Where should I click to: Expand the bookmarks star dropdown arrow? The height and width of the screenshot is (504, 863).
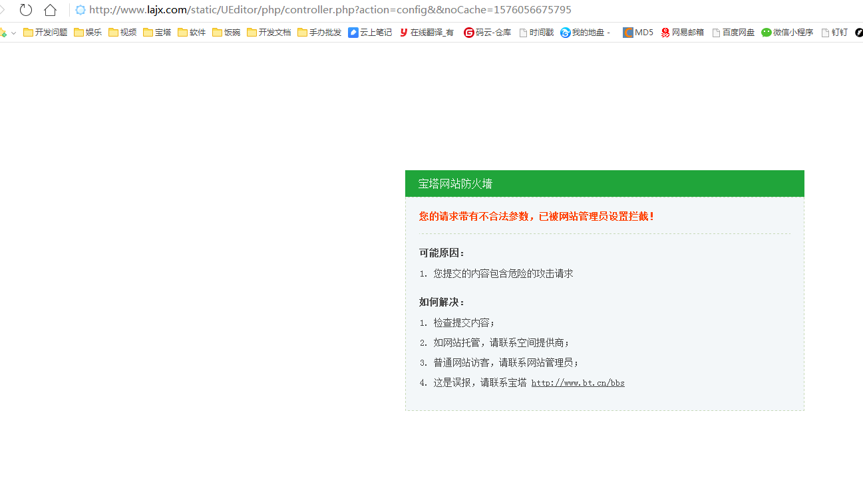click(13, 33)
